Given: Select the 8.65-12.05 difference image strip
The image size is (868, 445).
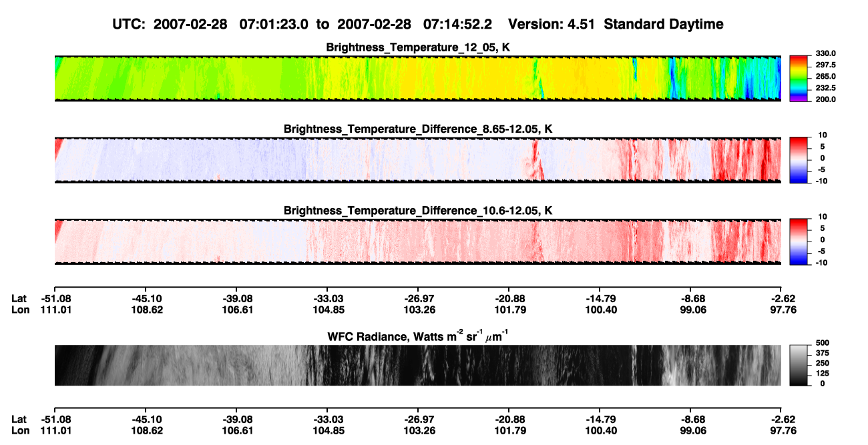Looking at the screenshot, I should pos(417,159).
